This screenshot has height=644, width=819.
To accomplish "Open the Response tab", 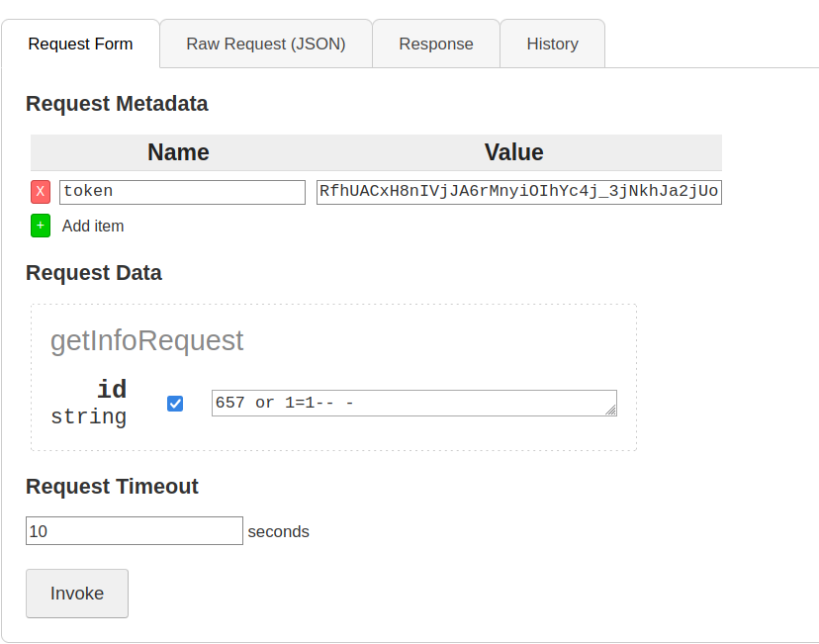I will click(436, 44).
